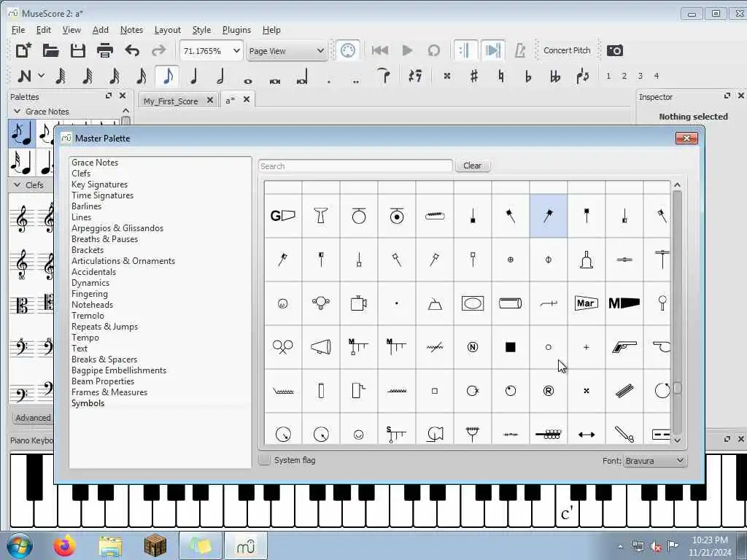Switch to My_First_Score tab
Image resolution: width=747 pixels, height=560 pixels.
(x=171, y=101)
